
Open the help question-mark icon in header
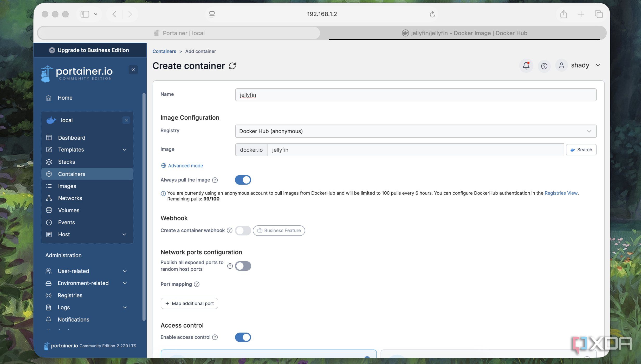pyautogui.click(x=544, y=66)
